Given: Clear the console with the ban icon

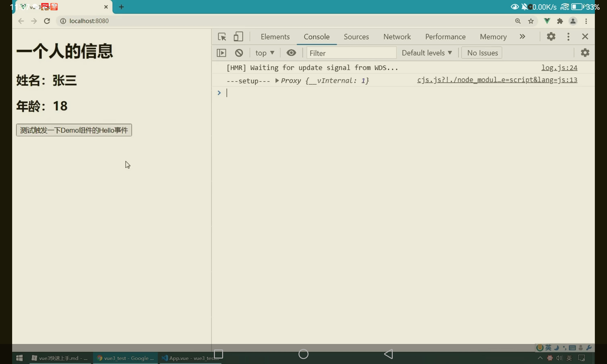Looking at the screenshot, I should 239,53.
